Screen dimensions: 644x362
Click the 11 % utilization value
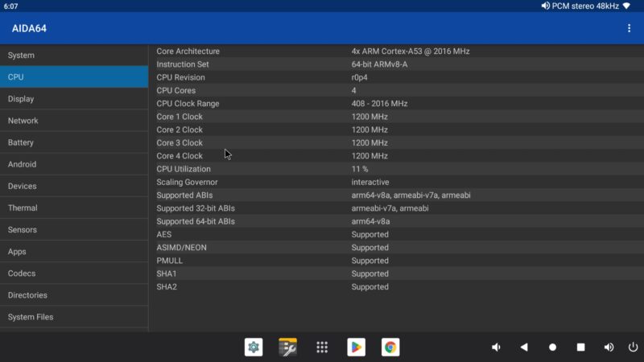(360, 169)
